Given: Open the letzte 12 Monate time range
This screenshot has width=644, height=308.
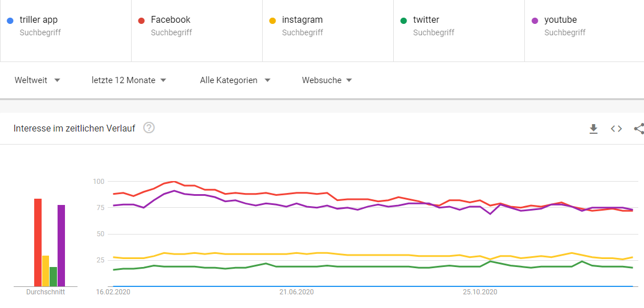Looking at the screenshot, I should pos(129,80).
